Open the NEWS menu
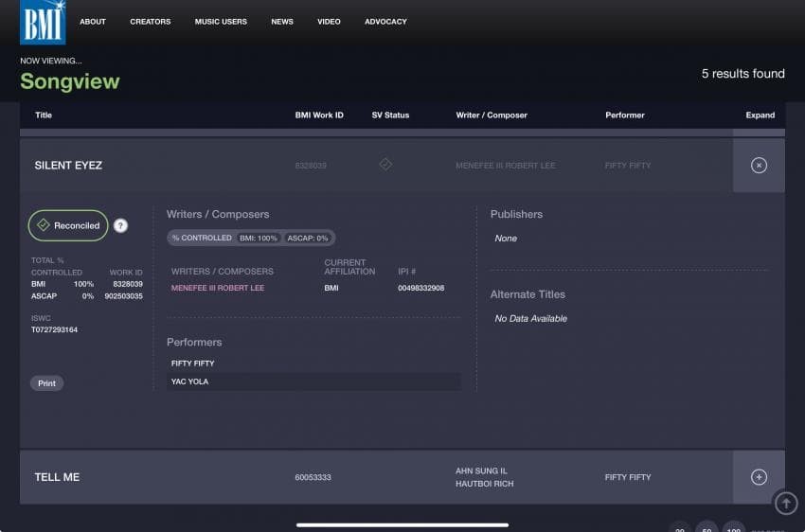805x532 pixels. pos(282,22)
